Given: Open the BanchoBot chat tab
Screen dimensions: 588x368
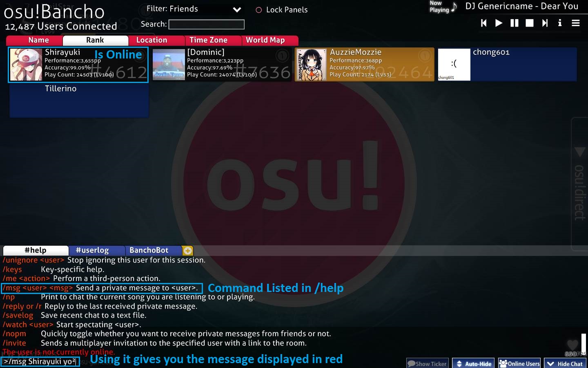Looking at the screenshot, I should tap(154, 250).
